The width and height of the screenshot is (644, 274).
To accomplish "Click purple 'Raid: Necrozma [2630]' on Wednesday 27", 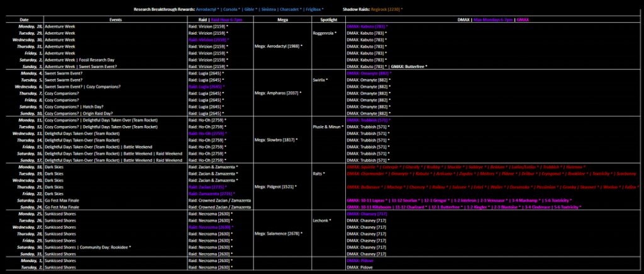I will (211, 227).
